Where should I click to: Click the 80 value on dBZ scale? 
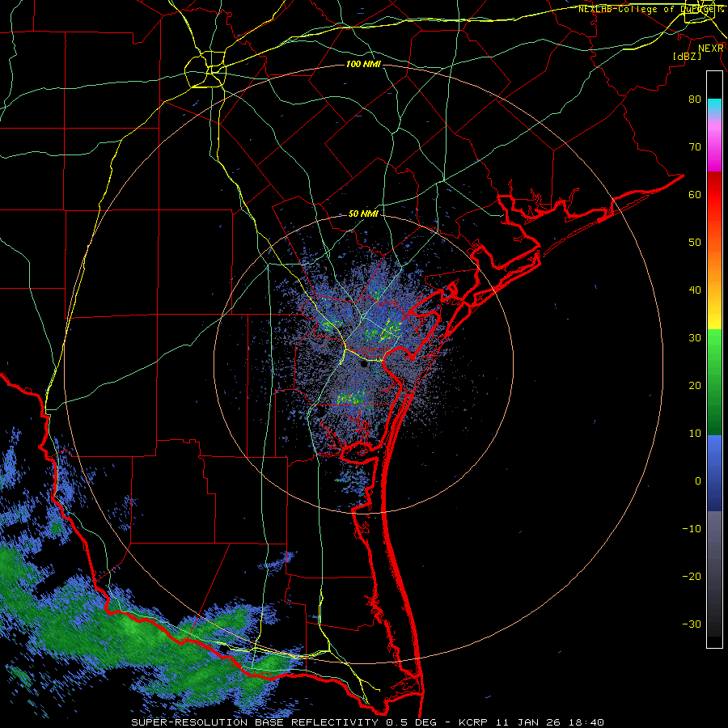point(695,99)
